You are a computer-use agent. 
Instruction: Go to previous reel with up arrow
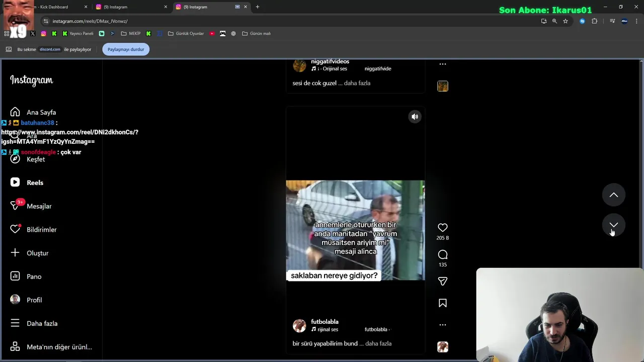coord(614,195)
